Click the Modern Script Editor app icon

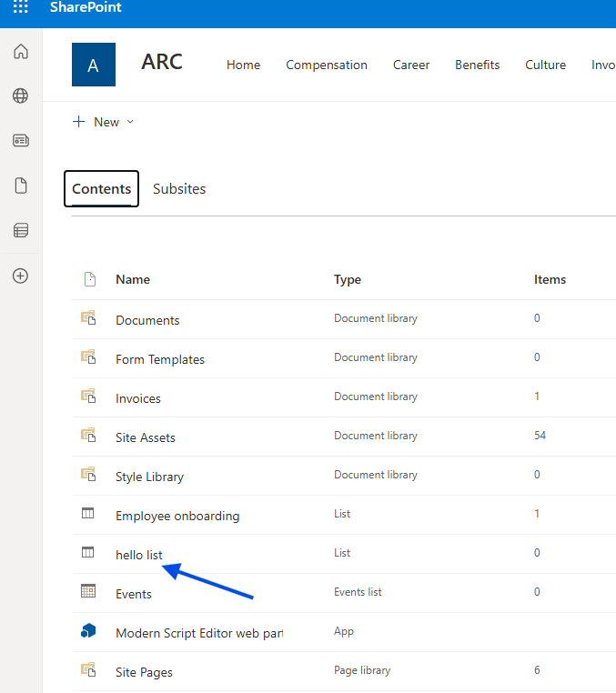point(88,631)
